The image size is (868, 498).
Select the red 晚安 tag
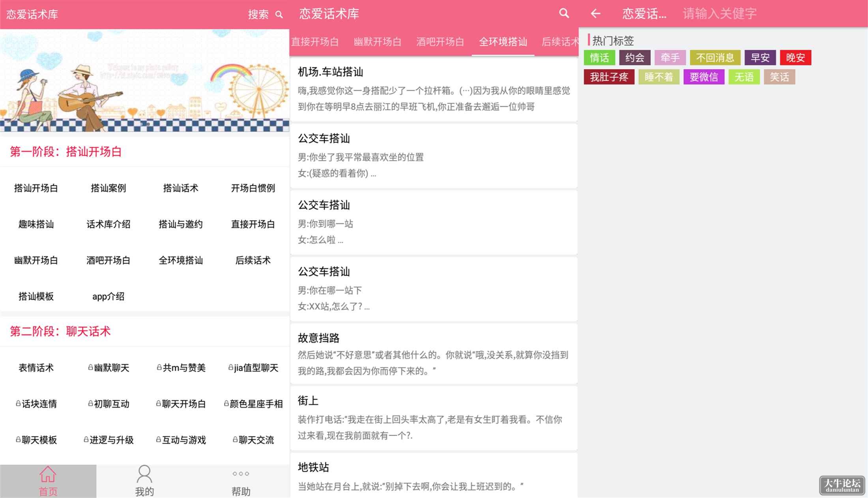click(x=795, y=58)
